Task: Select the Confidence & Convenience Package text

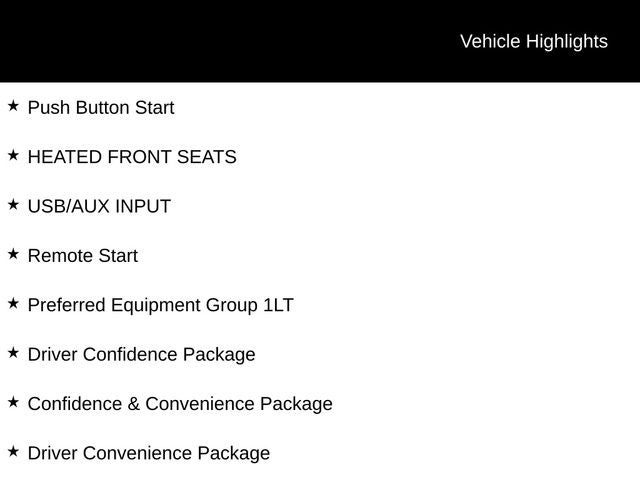Action: (x=180, y=404)
